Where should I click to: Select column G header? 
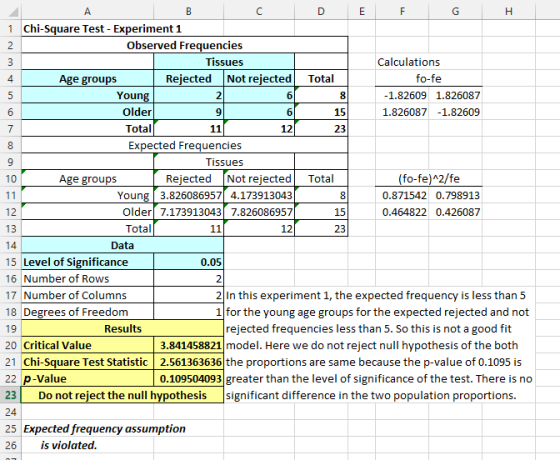pyautogui.click(x=455, y=11)
